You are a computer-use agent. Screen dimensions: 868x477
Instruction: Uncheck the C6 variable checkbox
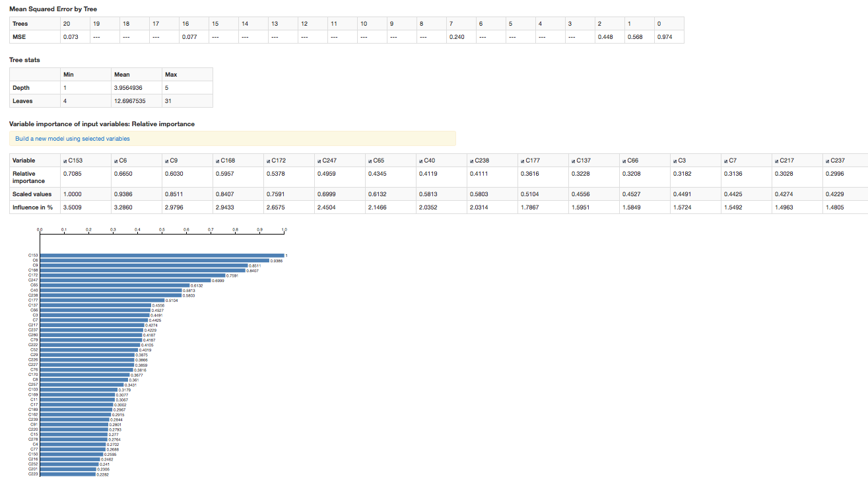point(116,161)
